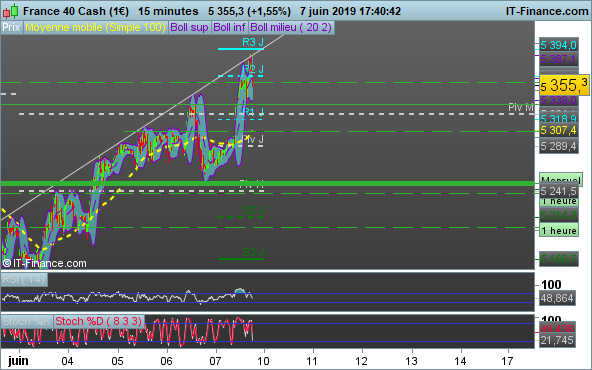Click the grey price label 5 289,4
Image resolution: width=592 pixels, height=370 pixels.
click(559, 146)
